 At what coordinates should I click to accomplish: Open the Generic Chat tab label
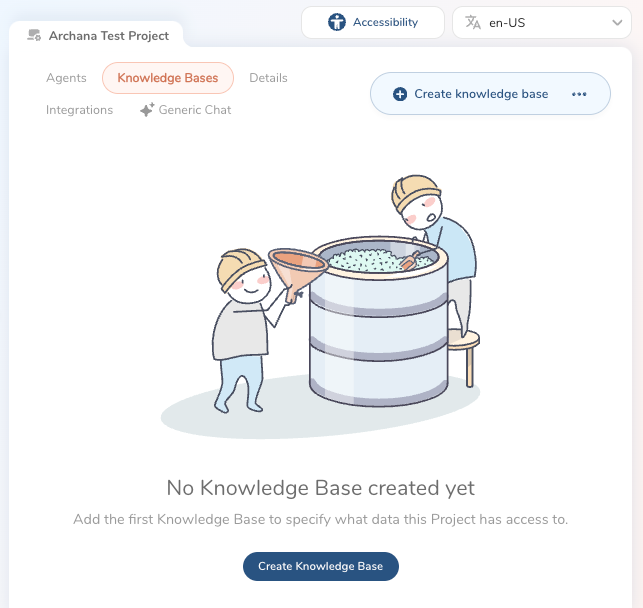click(x=195, y=110)
